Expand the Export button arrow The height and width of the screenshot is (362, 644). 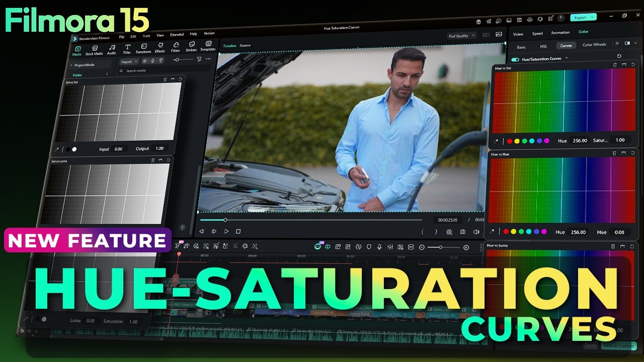coord(592,17)
